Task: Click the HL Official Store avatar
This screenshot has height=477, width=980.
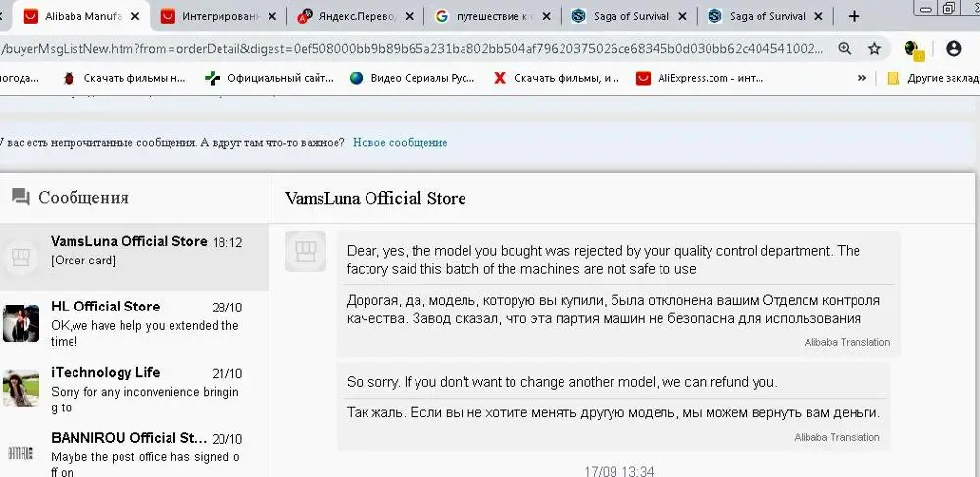Action: pos(21,323)
